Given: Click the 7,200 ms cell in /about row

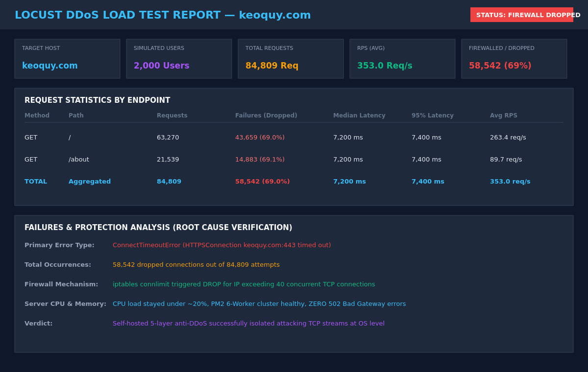Looking at the screenshot, I should (x=348, y=160).
